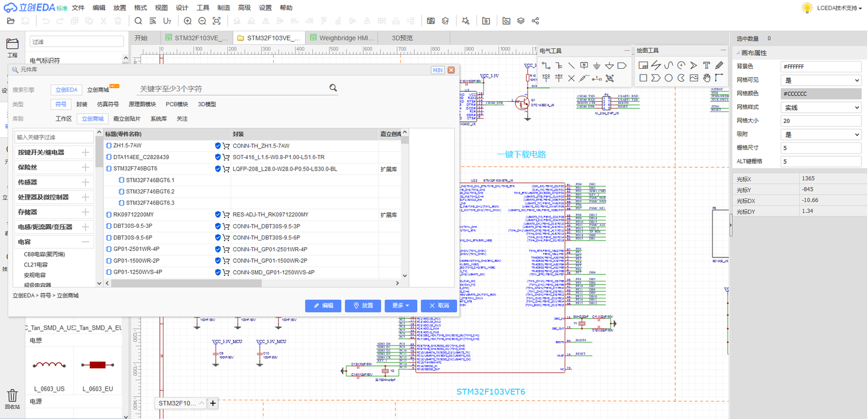Activate the hand drag tool
The width and height of the screenshot is (868, 419).
tap(706, 78)
